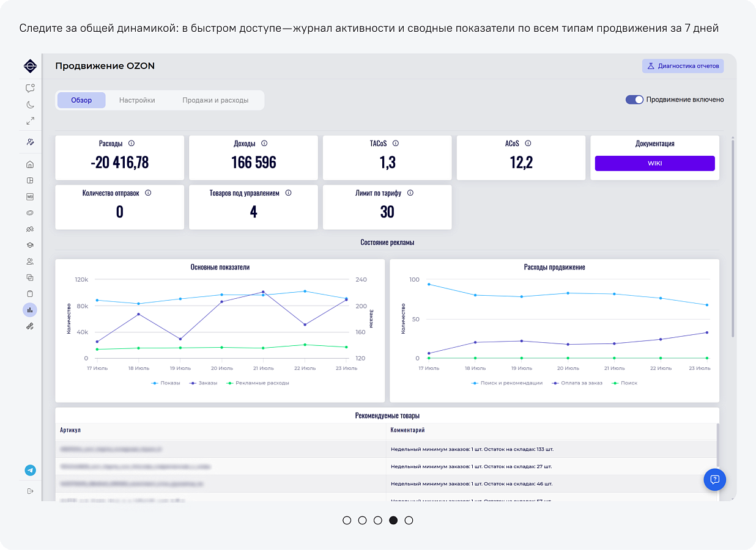Go to third carousel slide dot
The image size is (756, 550).
pyautogui.click(x=378, y=521)
